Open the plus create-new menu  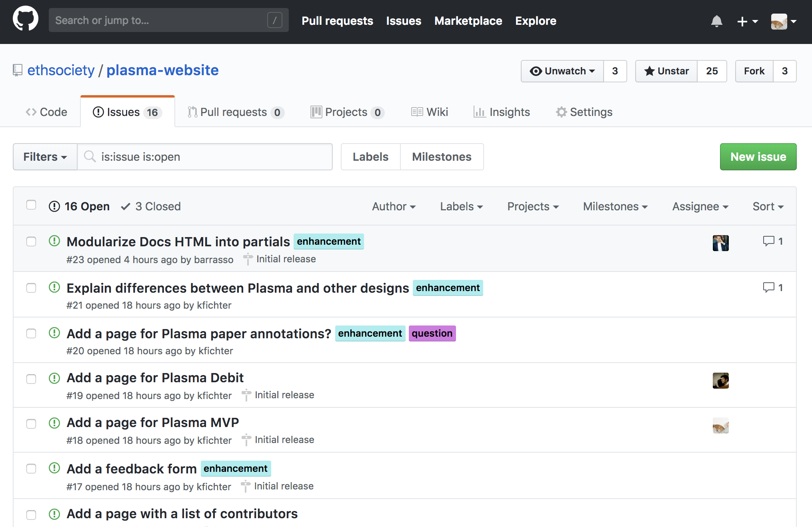[x=747, y=21]
